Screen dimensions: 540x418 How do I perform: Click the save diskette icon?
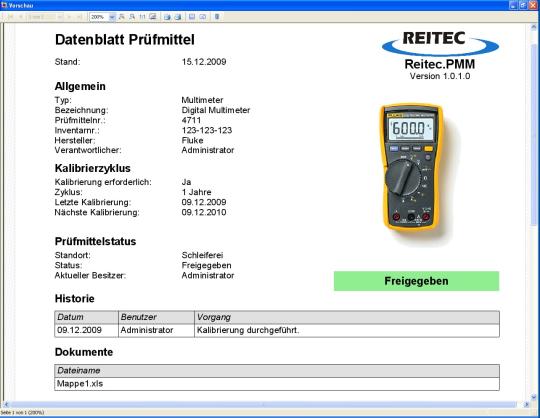tap(192, 17)
